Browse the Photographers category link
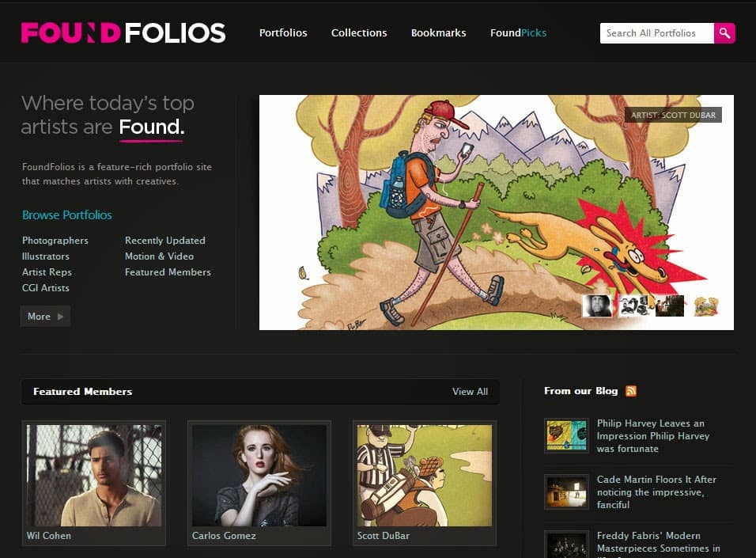The width and height of the screenshot is (756, 558). coord(55,241)
